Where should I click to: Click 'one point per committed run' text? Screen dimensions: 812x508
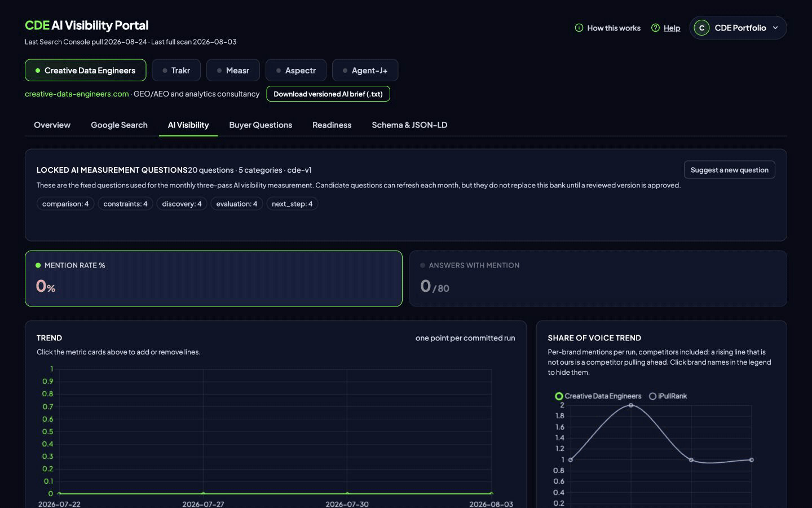point(465,338)
